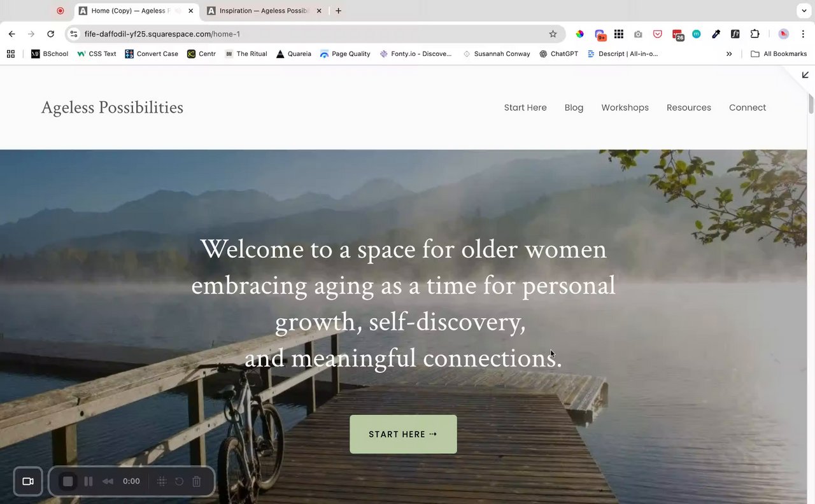Open the fonts identifier extension icon

[x=735, y=34]
